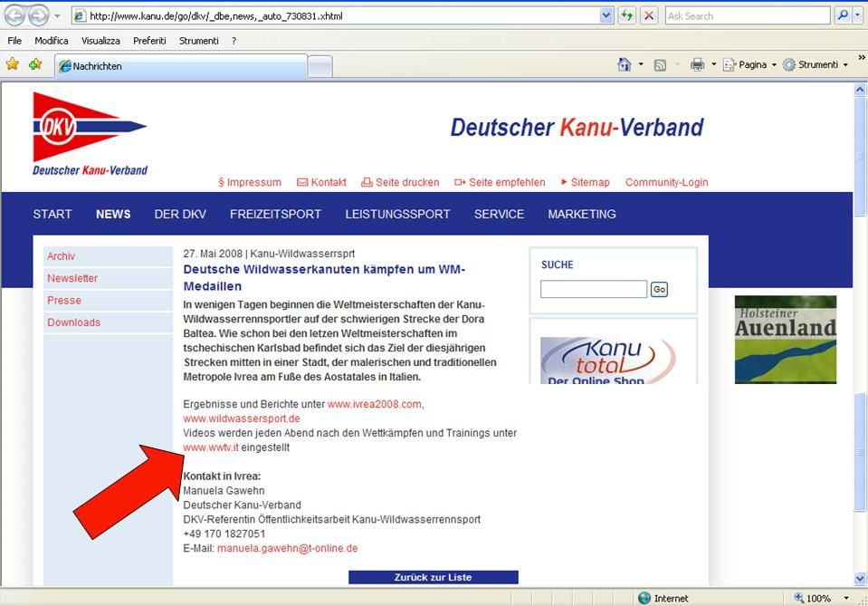Screen dimensions: 868x606
Task: Open the Visualizza menu
Action: [100, 41]
